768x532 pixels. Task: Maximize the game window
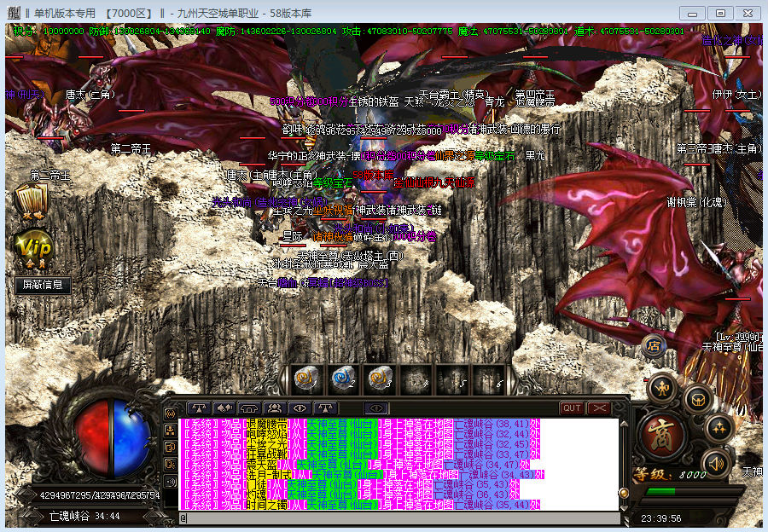tap(720, 13)
